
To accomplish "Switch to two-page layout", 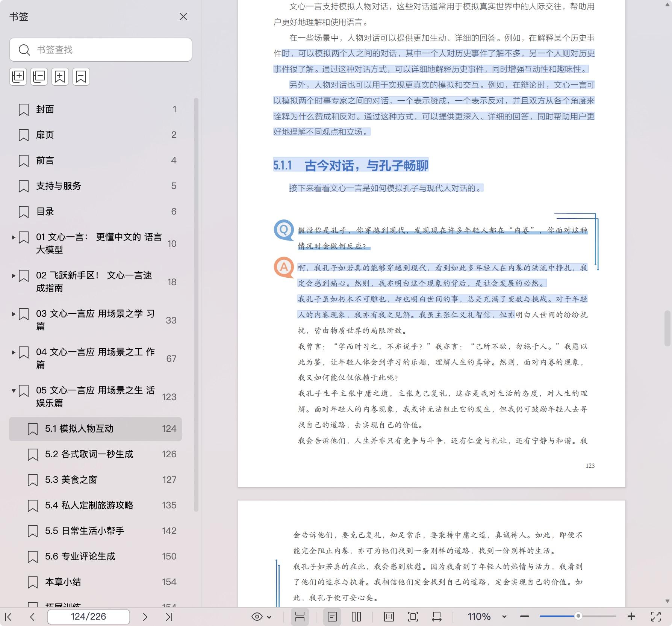I will [x=356, y=617].
